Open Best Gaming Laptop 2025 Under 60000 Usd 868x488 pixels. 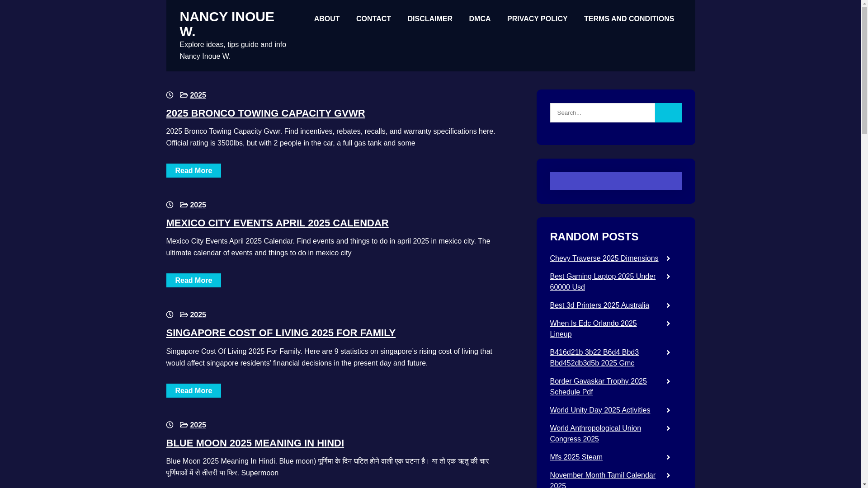[x=602, y=282]
